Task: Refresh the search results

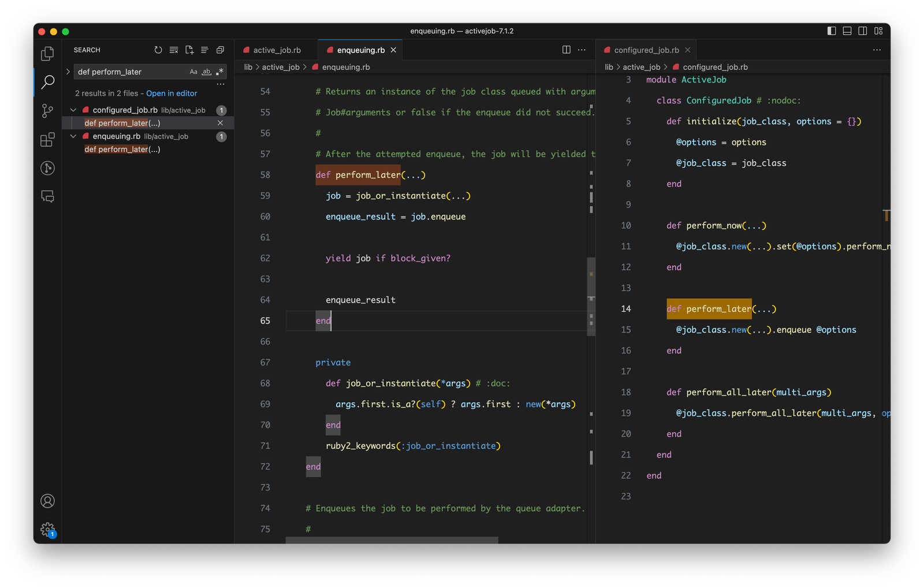Action: click(x=158, y=50)
